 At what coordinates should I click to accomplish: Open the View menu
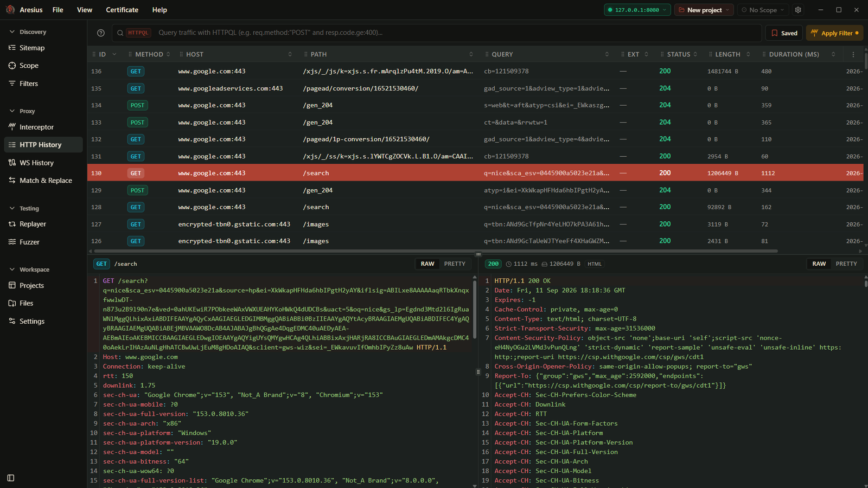85,10
